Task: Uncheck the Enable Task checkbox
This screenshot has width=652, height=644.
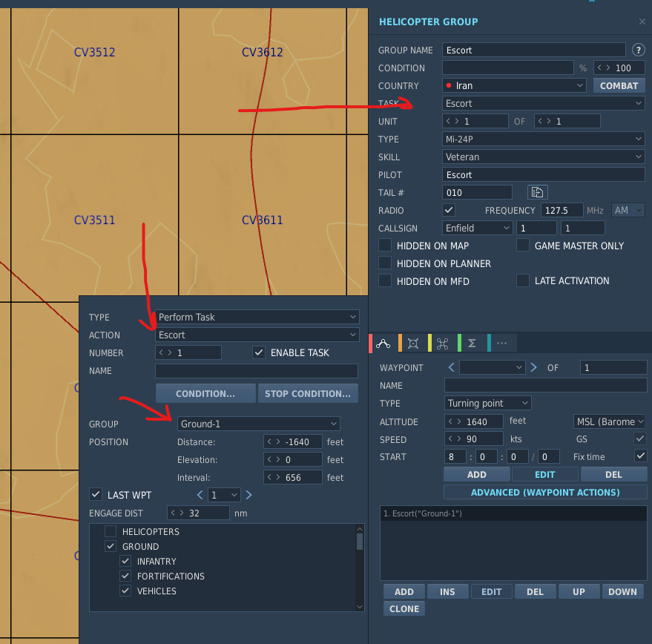Action: coord(259,352)
